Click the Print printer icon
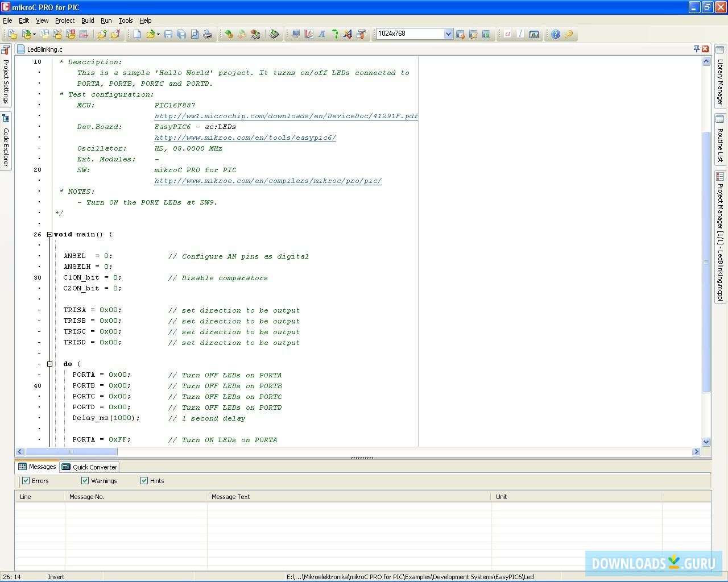 pos(208,34)
